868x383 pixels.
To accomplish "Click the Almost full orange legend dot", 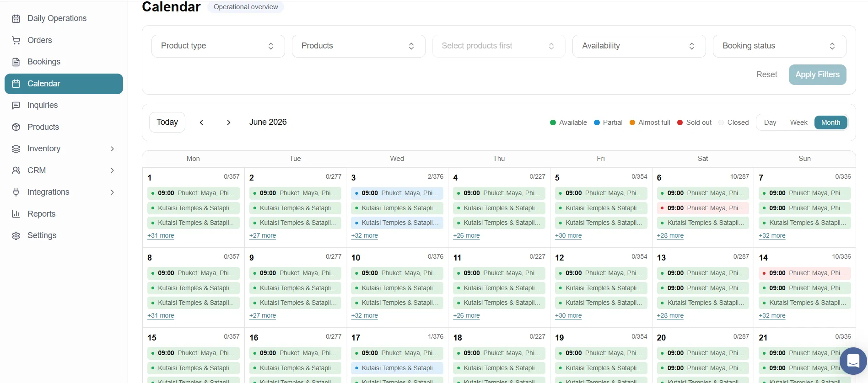I will pyautogui.click(x=632, y=122).
